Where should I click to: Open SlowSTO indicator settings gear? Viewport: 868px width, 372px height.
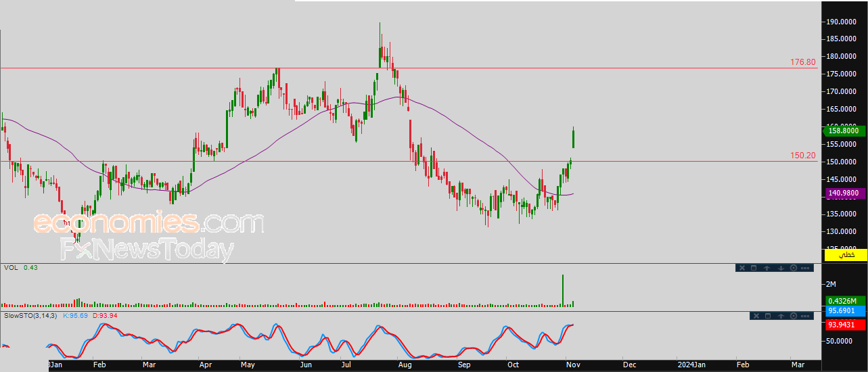794,316
